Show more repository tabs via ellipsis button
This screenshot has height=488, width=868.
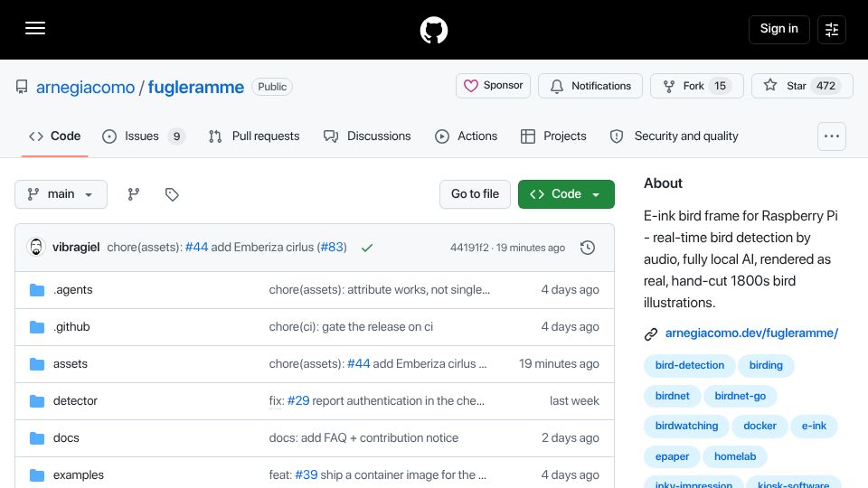832,136
